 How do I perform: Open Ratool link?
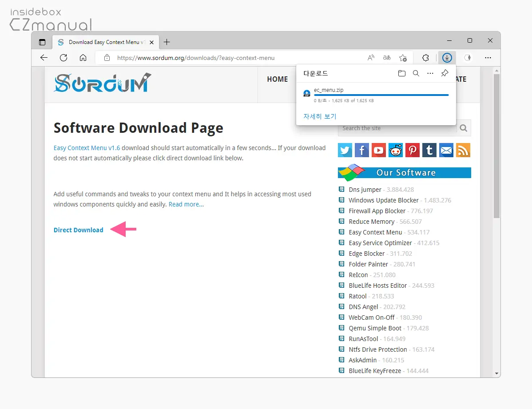[357, 296]
